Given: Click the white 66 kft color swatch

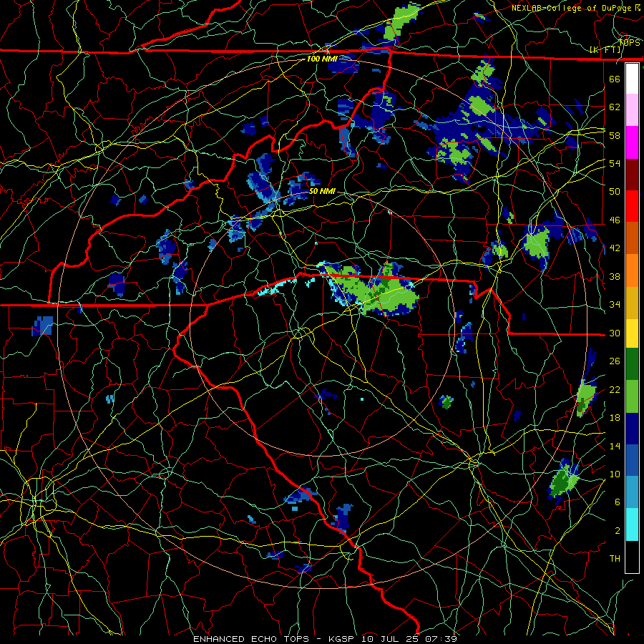Looking at the screenshot, I should pos(632,79).
